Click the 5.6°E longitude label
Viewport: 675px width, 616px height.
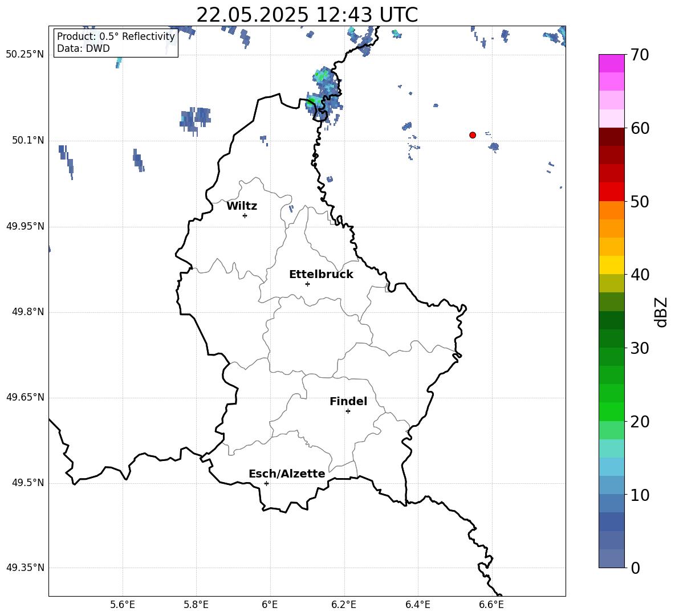(123, 605)
